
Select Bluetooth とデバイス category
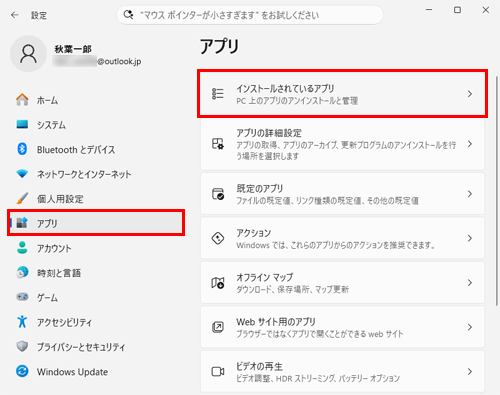pos(96,149)
